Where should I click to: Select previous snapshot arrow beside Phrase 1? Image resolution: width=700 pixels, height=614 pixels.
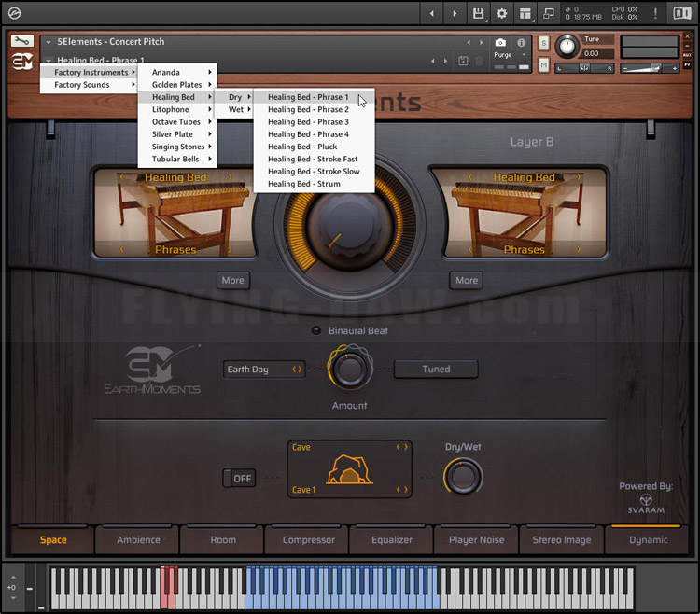tap(432, 61)
